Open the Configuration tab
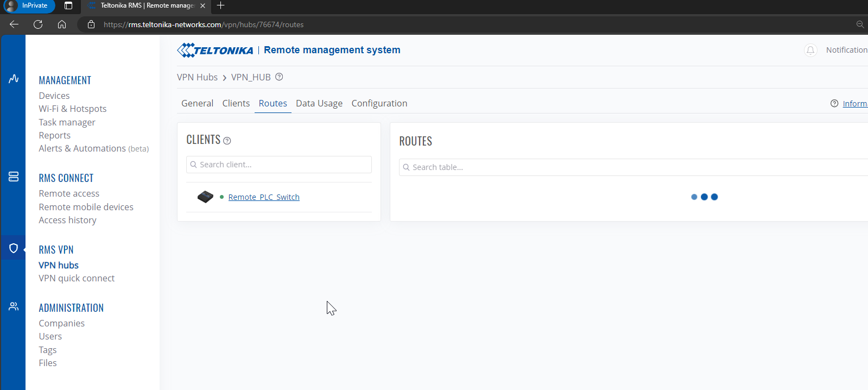This screenshot has height=390, width=868. (x=379, y=103)
